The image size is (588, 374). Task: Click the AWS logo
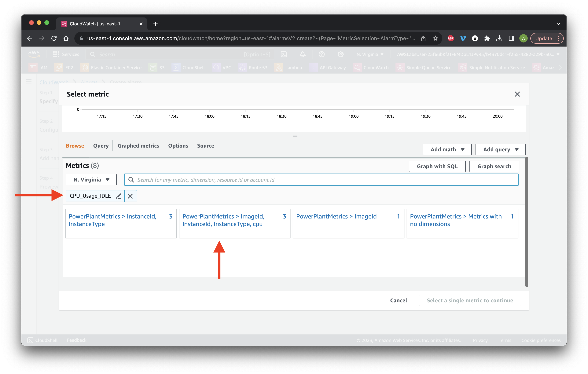pos(34,54)
